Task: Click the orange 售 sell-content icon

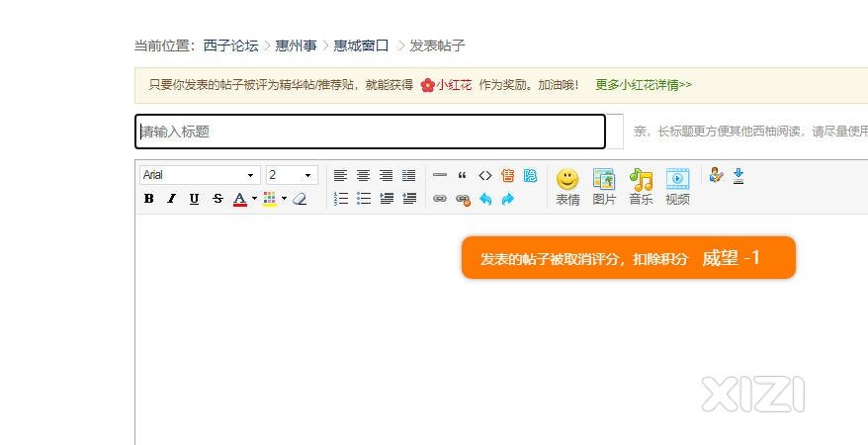Action: [x=507, y=175]
